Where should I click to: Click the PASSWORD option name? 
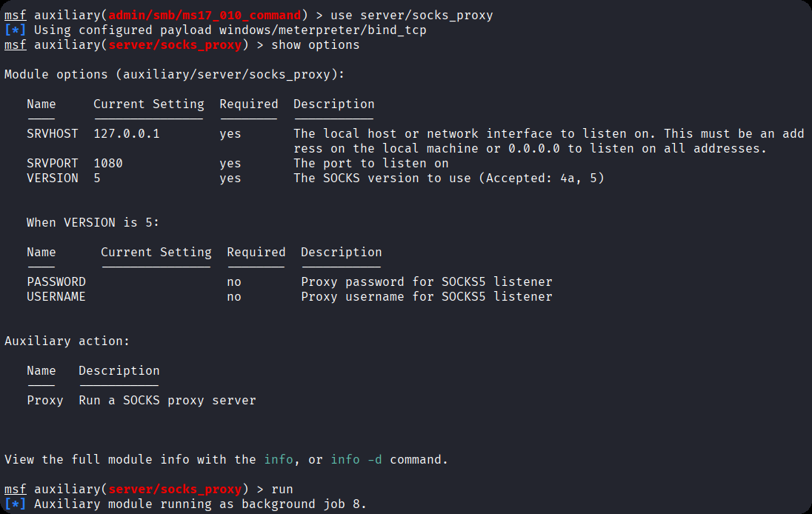[56, 282]
